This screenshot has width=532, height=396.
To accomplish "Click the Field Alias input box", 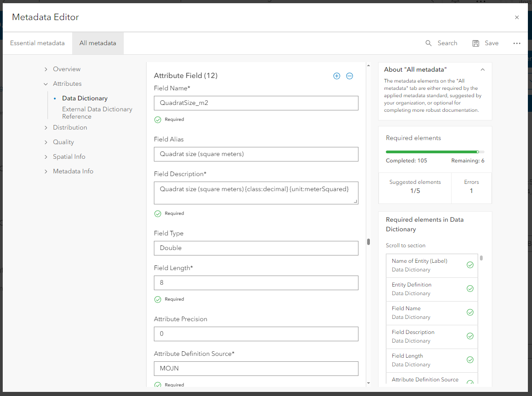I will 256,154.
